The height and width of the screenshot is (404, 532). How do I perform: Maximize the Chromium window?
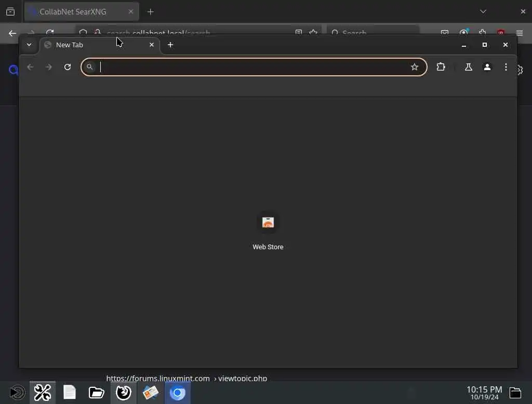click(485, 45)
